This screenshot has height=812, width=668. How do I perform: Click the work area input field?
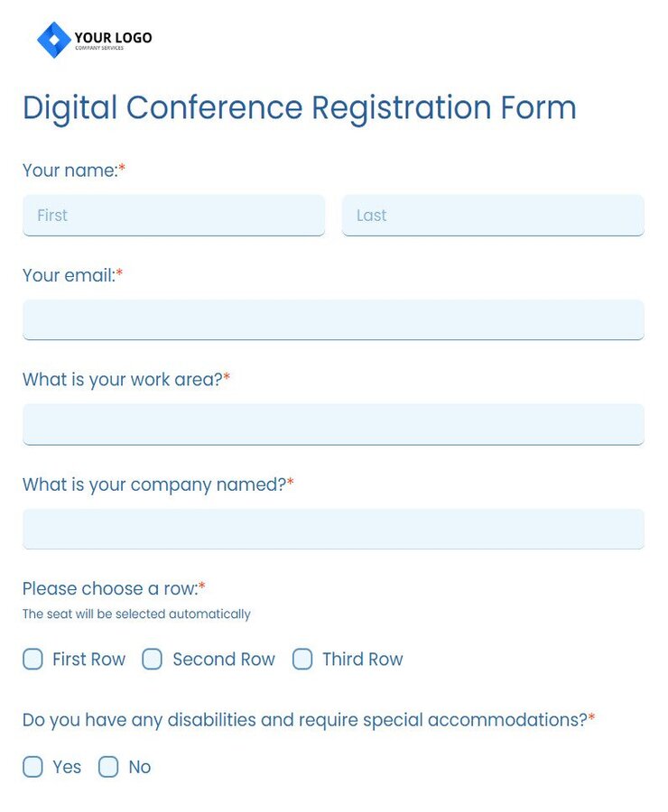(333, 424)
